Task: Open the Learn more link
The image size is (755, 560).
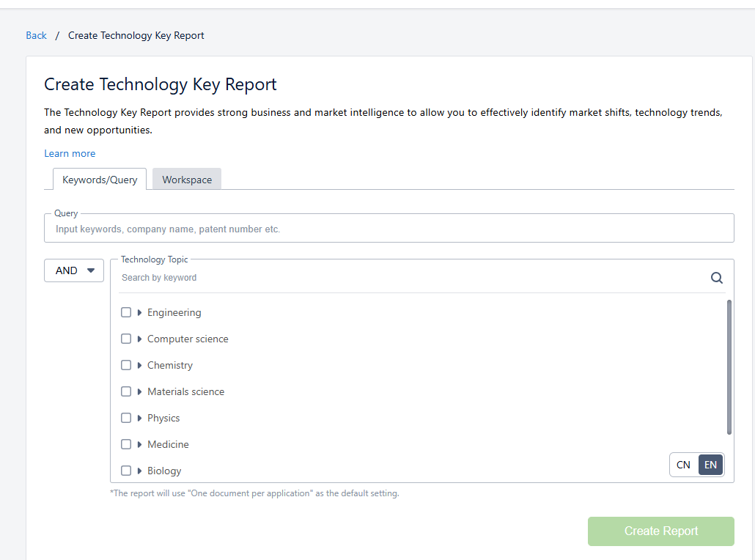Action: (70, 153)
